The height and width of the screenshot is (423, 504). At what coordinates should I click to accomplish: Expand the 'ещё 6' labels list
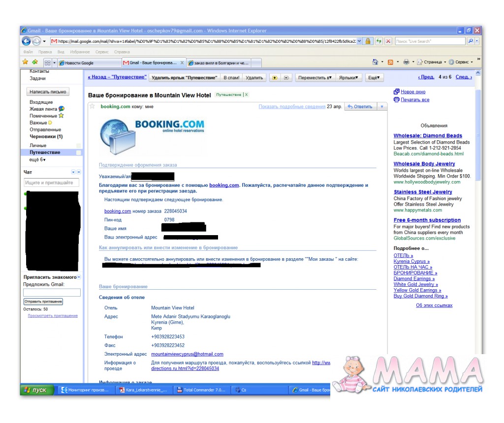click(x=37, y=159)
